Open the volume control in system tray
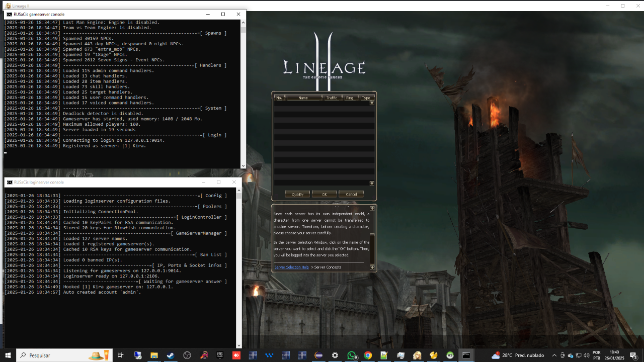This screenshot has width=644, height=362. click(x=586, y=355)
